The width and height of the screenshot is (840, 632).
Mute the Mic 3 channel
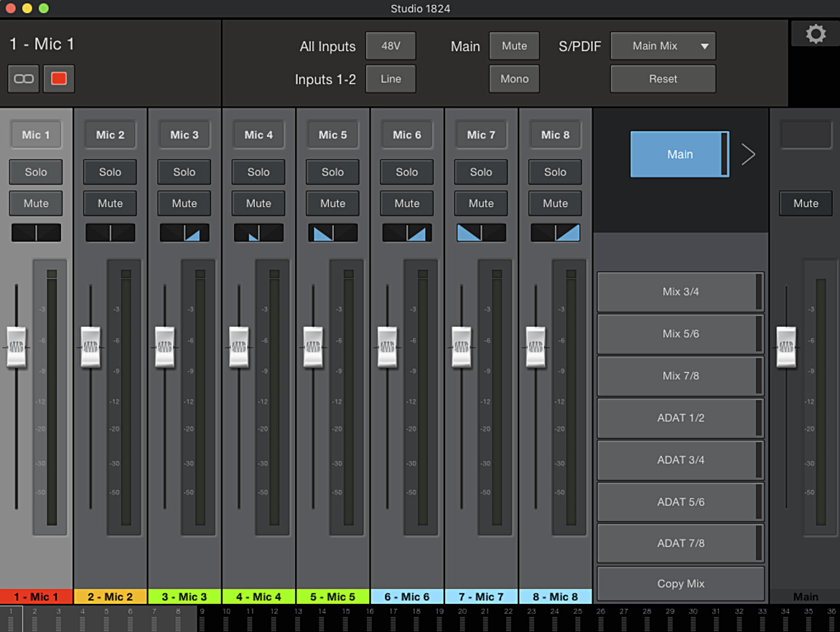[x=185, y=203]
